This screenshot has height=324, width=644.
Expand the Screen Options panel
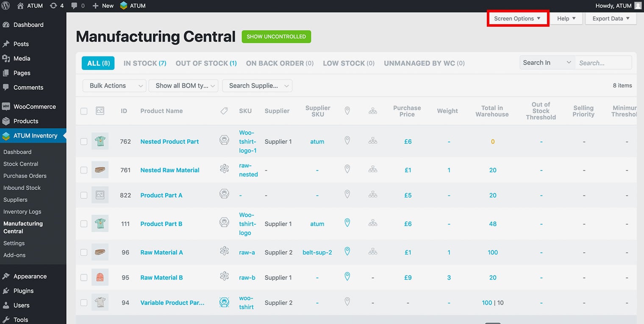(x=517, y=19)
